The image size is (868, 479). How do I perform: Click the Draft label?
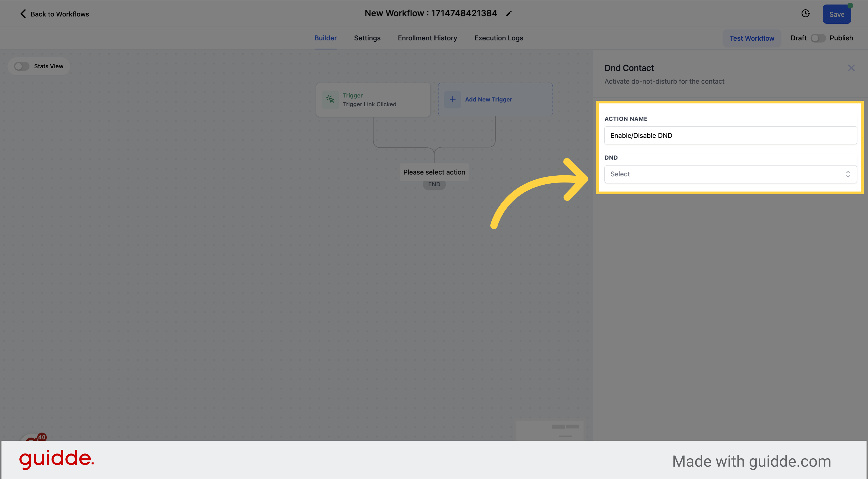[x=798, y=38]
